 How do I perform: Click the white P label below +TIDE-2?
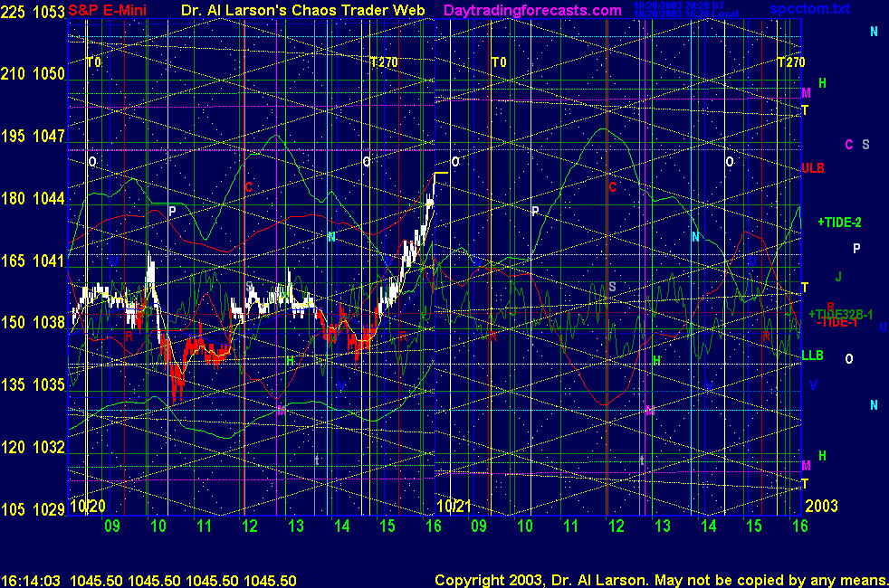(856, 248)
